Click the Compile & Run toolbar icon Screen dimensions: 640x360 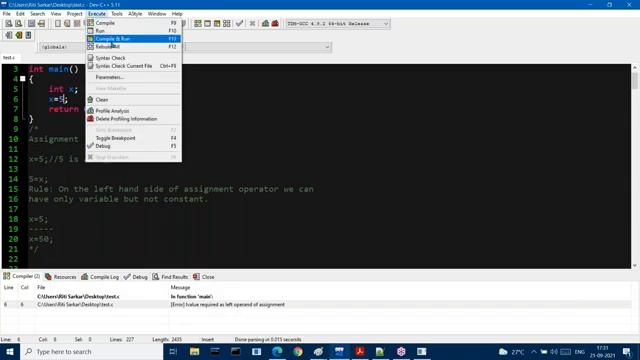[x=217, y=24]
